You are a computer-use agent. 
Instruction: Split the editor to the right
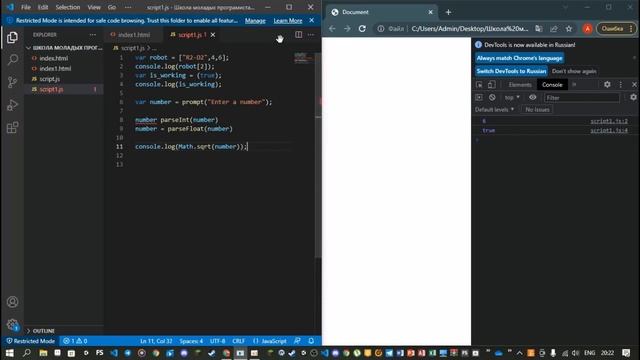pyautogui.click(x=299, y=35)
